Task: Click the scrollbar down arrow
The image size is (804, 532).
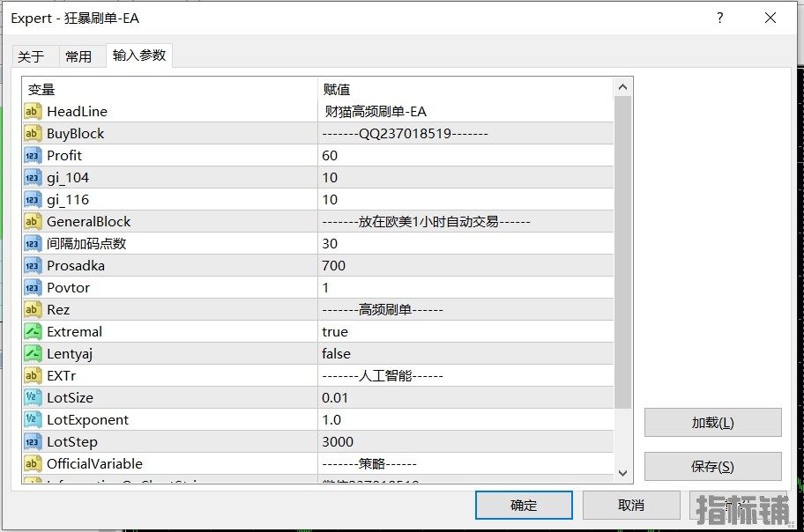Action: click(623, 473)
